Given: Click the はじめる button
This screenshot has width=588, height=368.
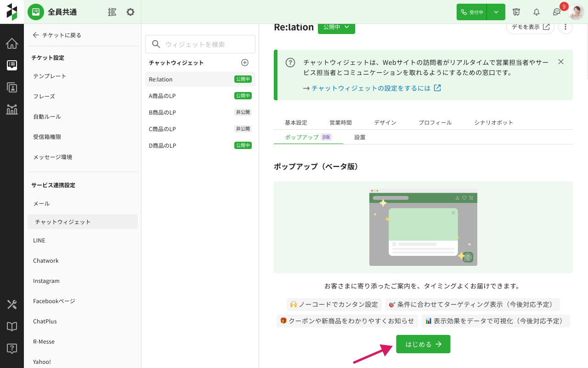Looking at the screenshot, I should click(x=423, y=344).
